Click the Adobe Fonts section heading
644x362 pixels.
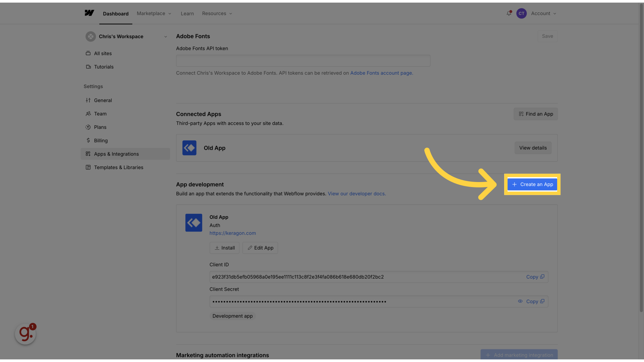[193, 36]
